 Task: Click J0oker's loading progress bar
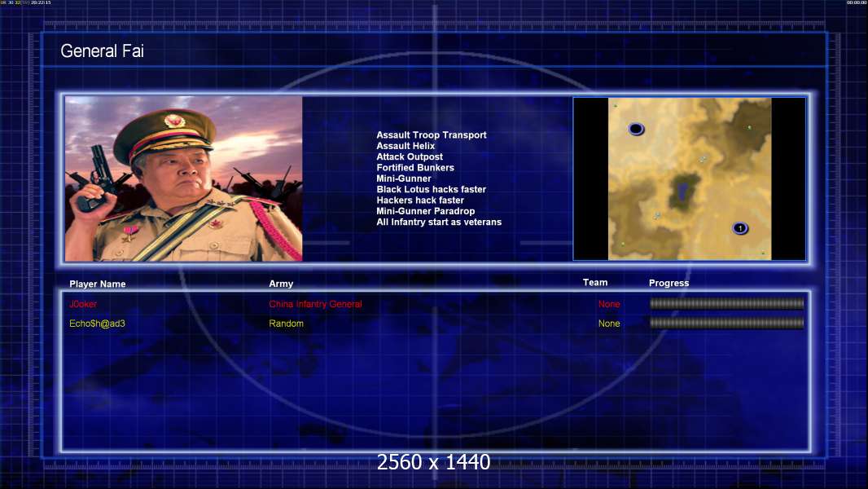point(726,303)
